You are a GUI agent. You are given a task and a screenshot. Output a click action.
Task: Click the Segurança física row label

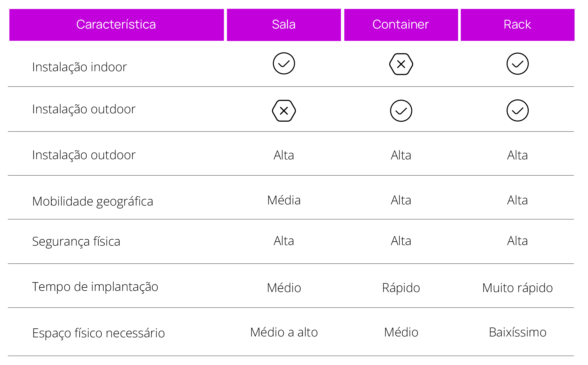pos(76,242)
